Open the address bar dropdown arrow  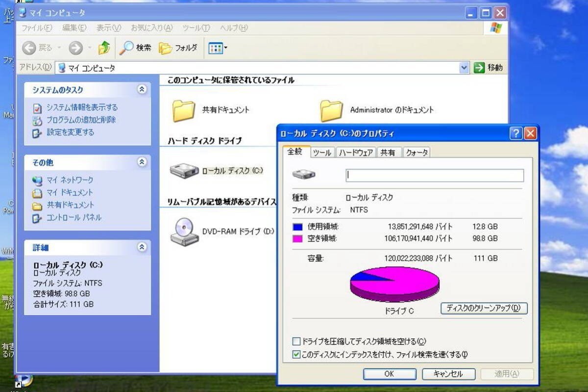465,68
